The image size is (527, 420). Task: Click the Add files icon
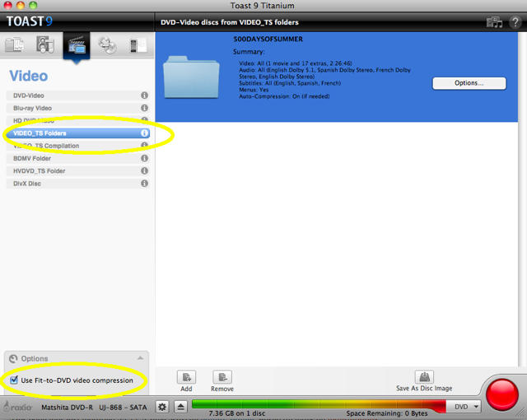(x=187, y=377)
